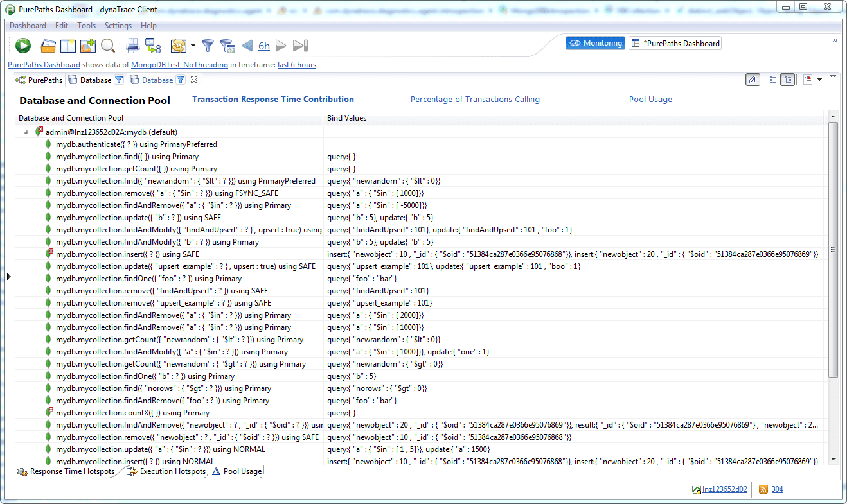This screenshot has width=847, height=504.
Task: Click the last 6 hours link
Action: [x=297, y=65]
